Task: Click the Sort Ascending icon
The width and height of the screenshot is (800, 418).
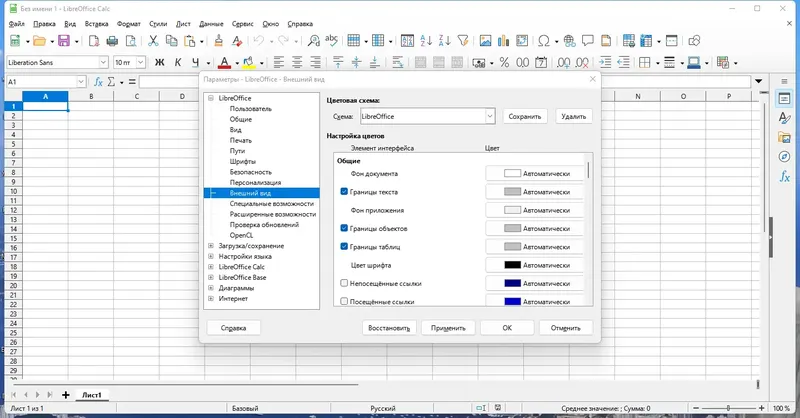Action: (x=425, y=41)
